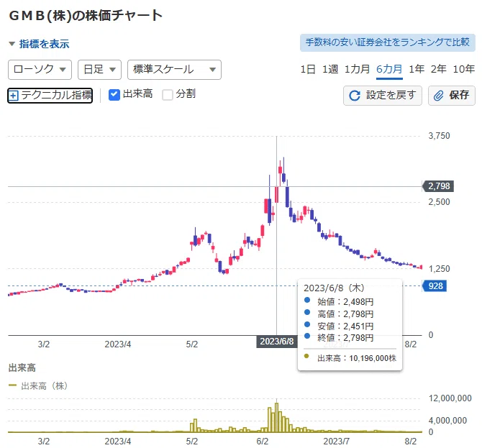This screenshot has width=482, height=448.
Task: Click the ＧＭＢ(株)の株価チャート title
Action: (86, 15)
